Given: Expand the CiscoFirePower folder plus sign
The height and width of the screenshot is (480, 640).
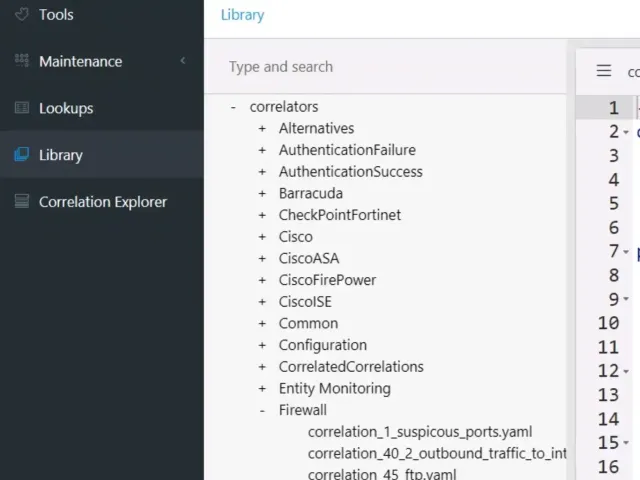Looking at the screenshot, I should coord(262,280).
